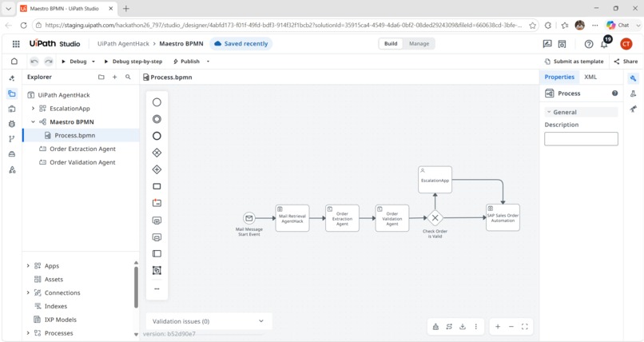Select the end event thick-circle tool
The width and height of the screenshot is (644, 342).
[157, 136]
